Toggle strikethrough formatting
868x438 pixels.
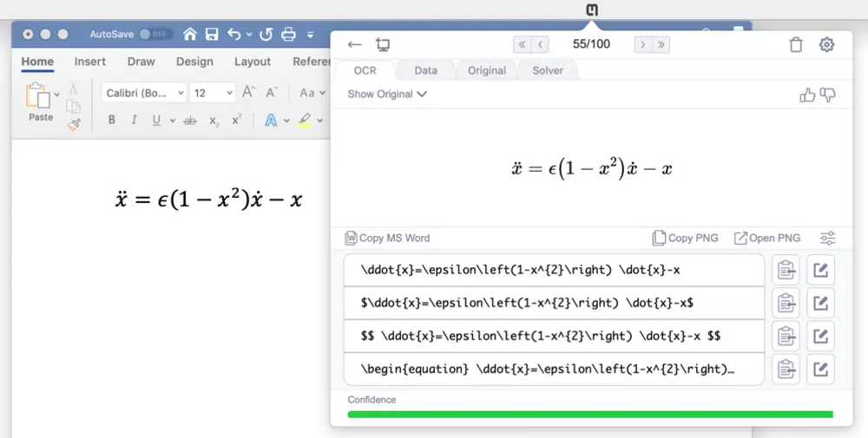(190, 121)
